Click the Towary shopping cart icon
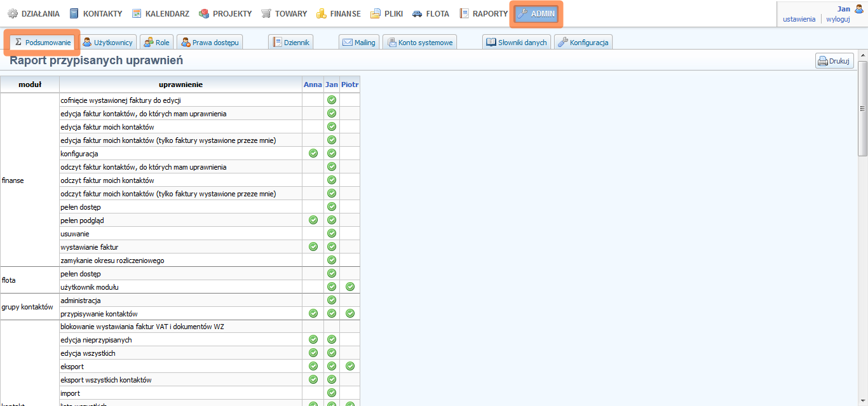The image size is (868, 406). (266, 13)
